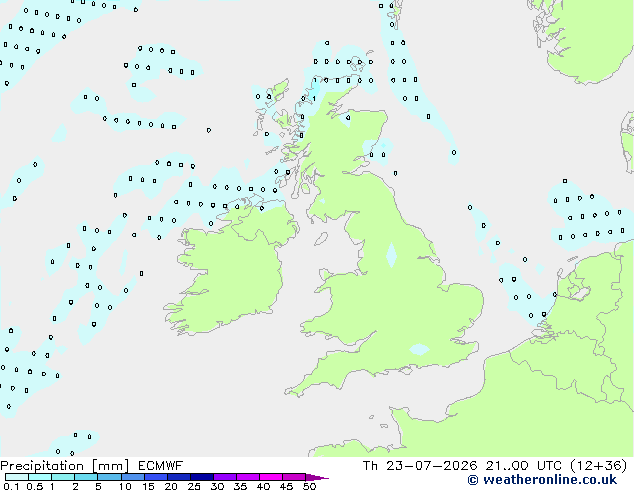The width and height of the screenshot is (634, 490).
Task: Select the 30–35 mm purple swatch
Action: tap(224, 477)
